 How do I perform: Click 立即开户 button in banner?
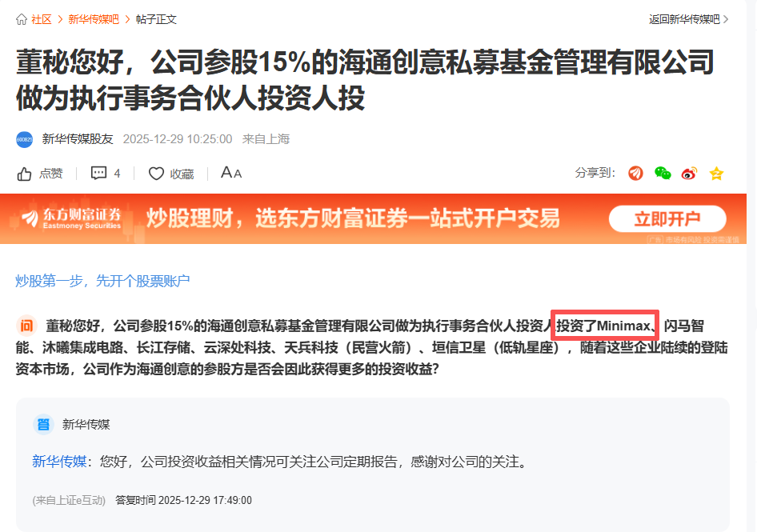tap(667, 218)
